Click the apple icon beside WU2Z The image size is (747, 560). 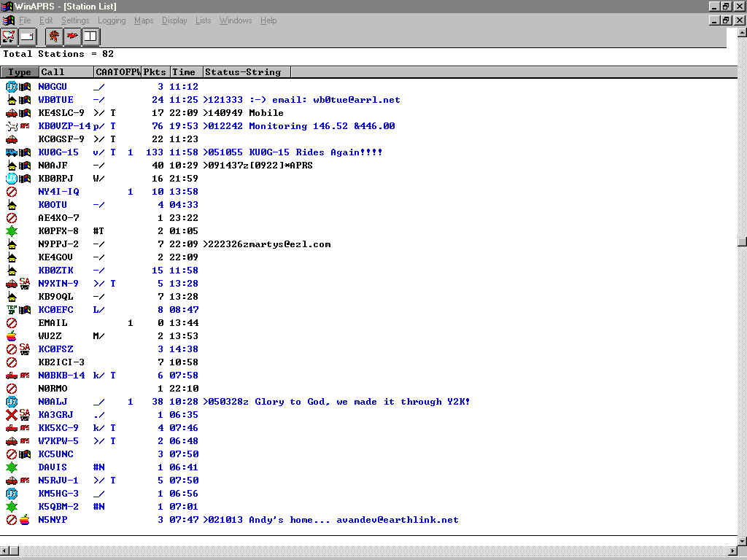(12, 336)
